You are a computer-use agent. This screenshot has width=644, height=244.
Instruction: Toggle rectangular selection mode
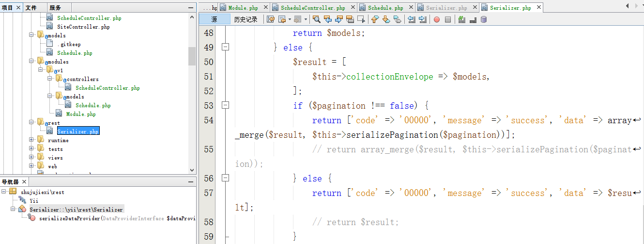coord(361,19)
